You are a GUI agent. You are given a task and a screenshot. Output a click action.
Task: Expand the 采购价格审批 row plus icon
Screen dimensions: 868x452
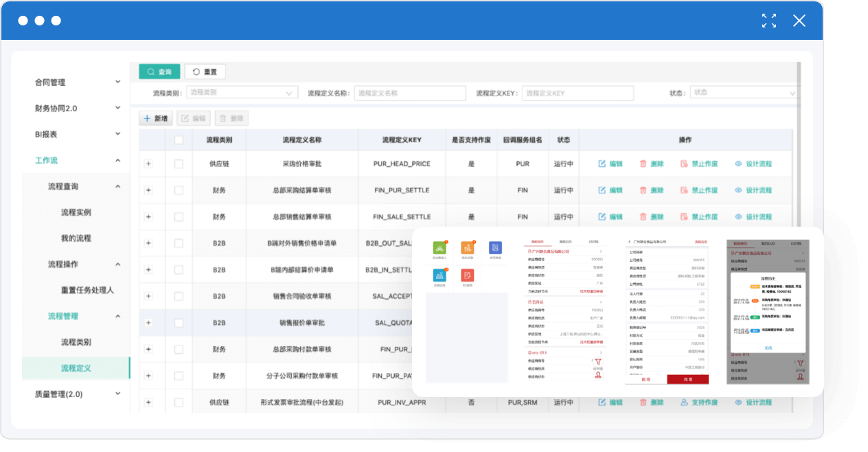148,164
